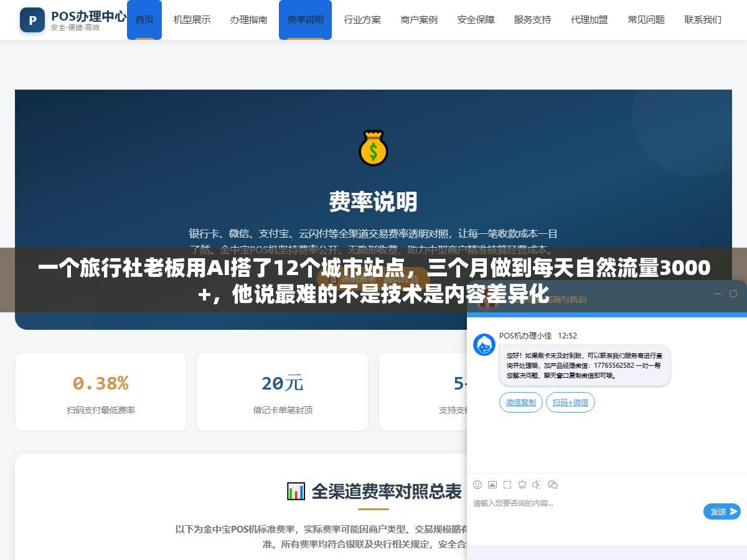The width and height of the screenshot is (747, 560).
Task: Click the chat agent avatar icon
Action: [x=484, y=345]
